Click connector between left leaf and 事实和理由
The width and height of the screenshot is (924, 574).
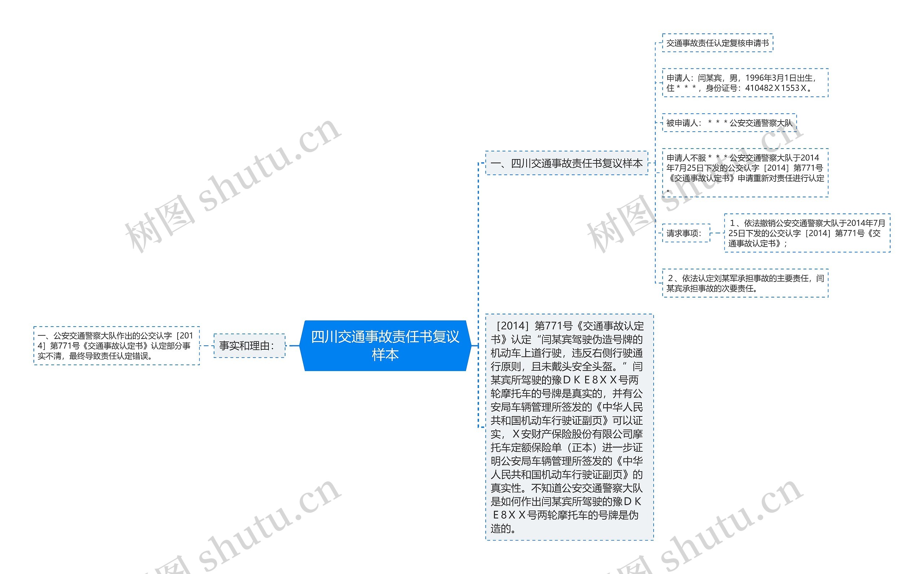207,345
